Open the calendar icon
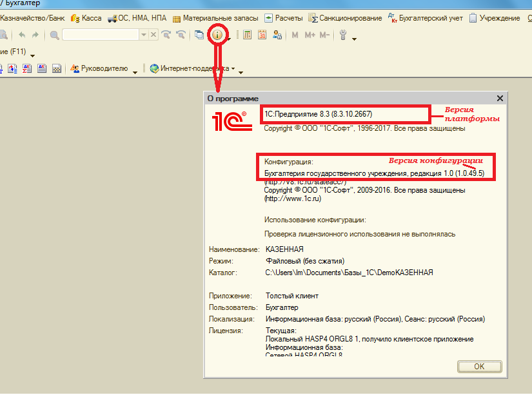Image resolution: width=532 pixels, height=395 pixels. coord(262,35)
